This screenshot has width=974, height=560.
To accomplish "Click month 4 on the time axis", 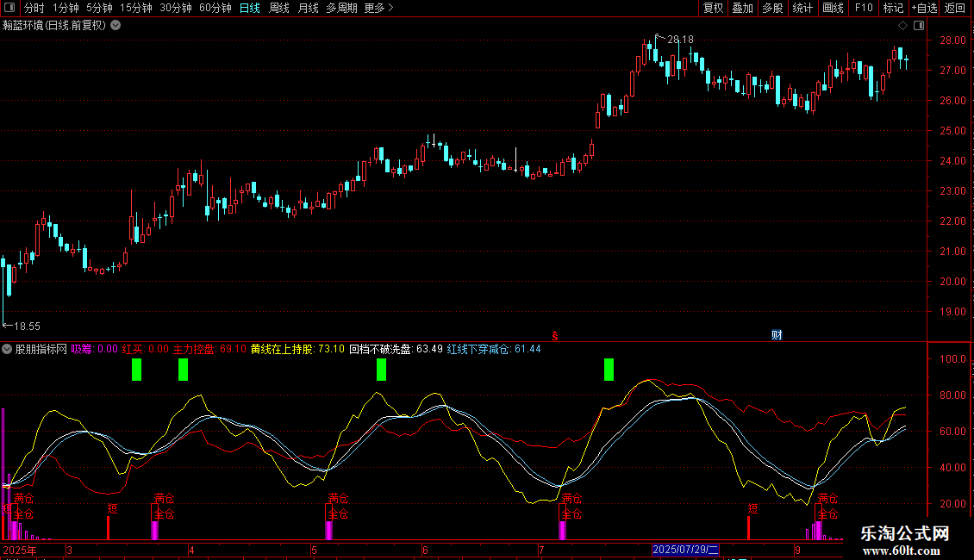I will pyautogui.click(x=191, y=551).
